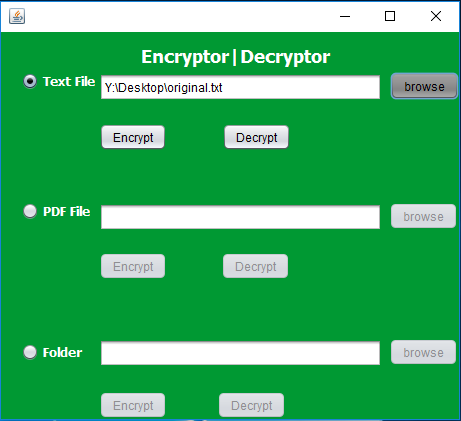
Task: Click Encrypt under Folder
Action: point(133,405)
